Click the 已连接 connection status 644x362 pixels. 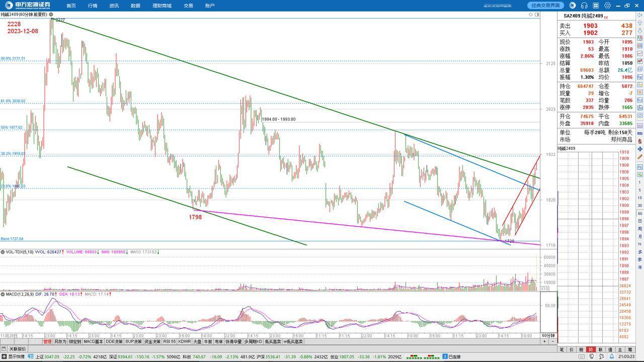click(455, 356)
